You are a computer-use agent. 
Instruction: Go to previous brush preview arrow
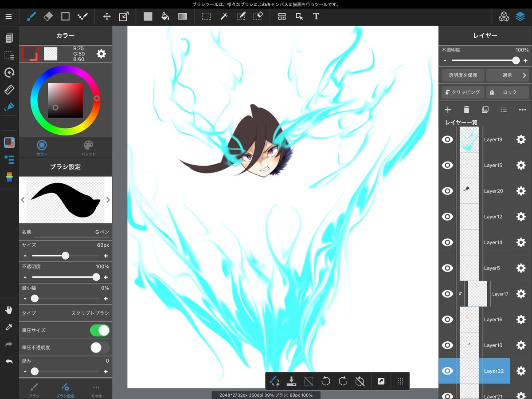coord(23,200)
